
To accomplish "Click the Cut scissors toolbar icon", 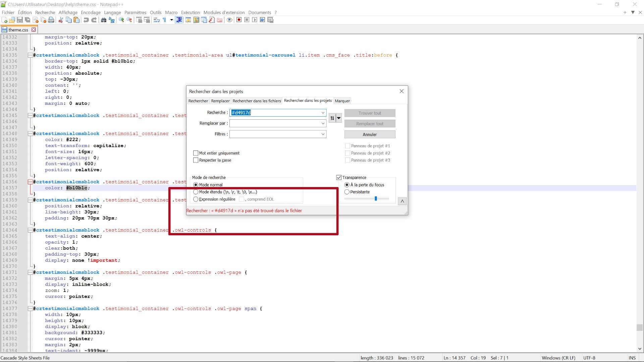I will (61, 20).
